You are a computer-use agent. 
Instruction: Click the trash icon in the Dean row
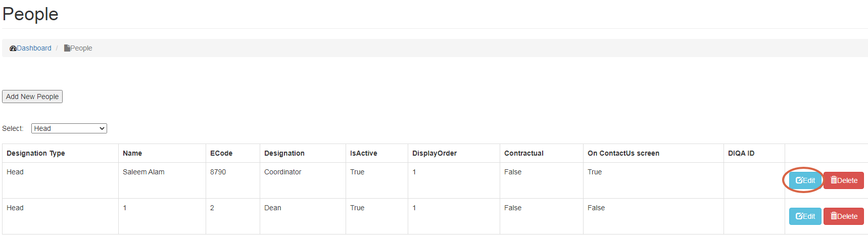point(834,216)
